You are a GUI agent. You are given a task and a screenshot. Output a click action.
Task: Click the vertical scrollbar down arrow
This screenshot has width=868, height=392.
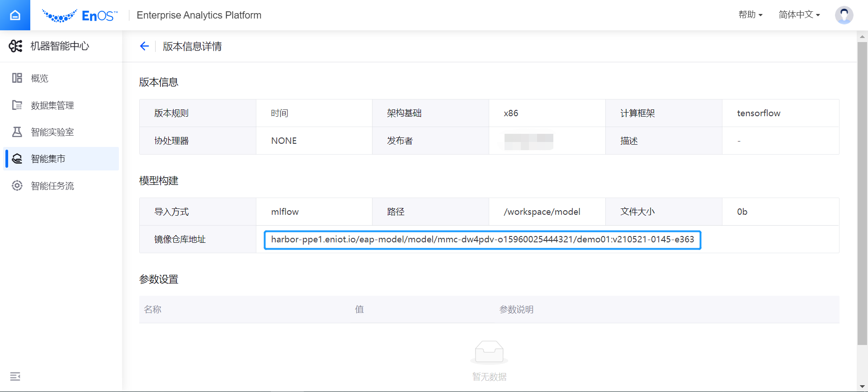tap(862, 387)
